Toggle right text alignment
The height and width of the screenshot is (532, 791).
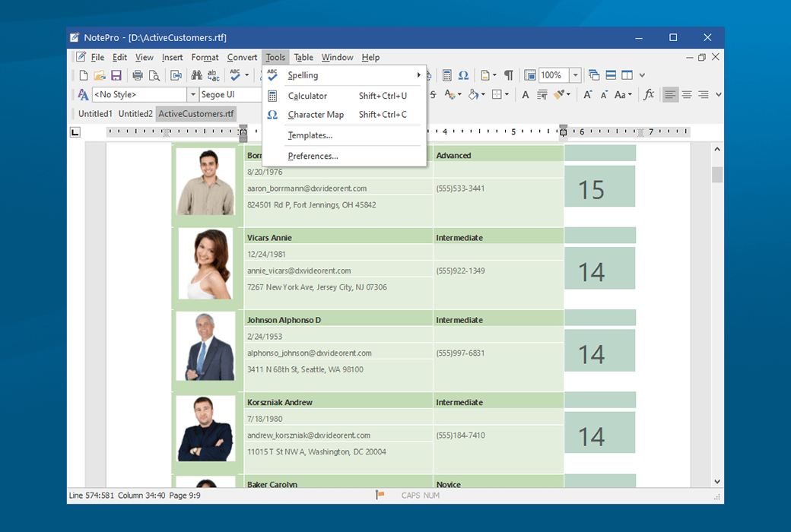pos(704,95)
